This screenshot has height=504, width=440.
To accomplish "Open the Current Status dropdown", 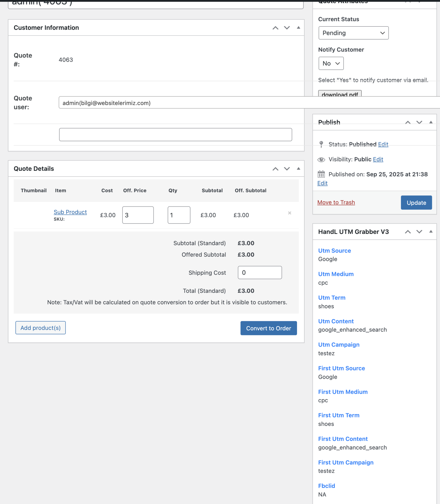I will pyautogui.click(x=353, y=33).
